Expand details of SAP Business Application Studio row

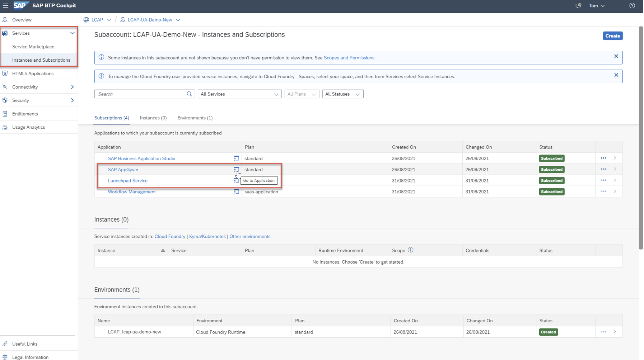tap(615, 158)
